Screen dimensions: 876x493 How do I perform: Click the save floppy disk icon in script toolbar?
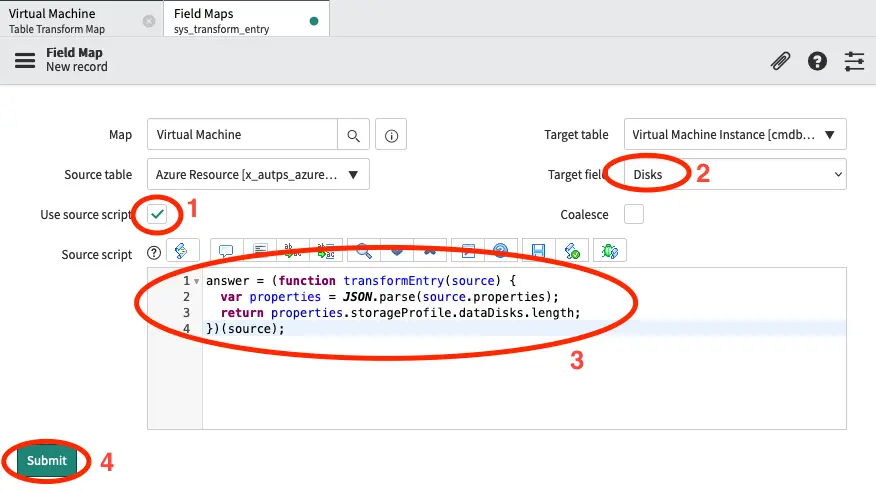538,251
